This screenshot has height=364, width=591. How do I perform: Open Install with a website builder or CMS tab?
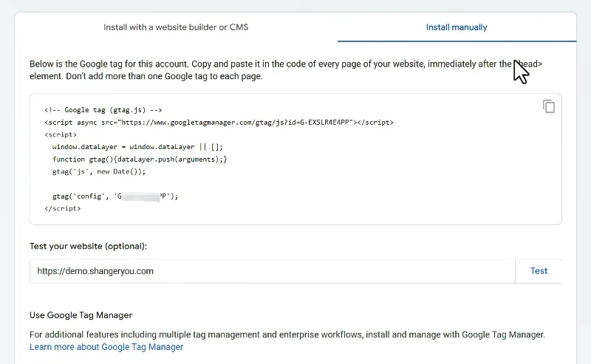(176, 27)
